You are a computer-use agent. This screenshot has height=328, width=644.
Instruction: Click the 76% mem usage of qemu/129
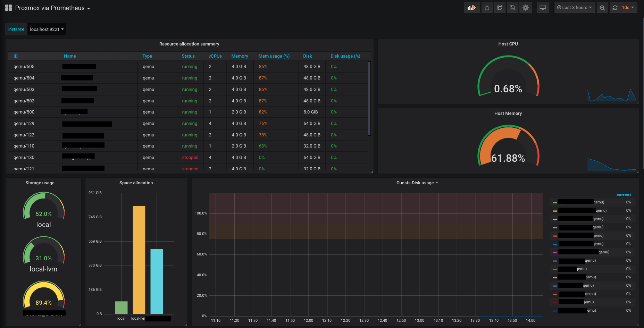263,124
